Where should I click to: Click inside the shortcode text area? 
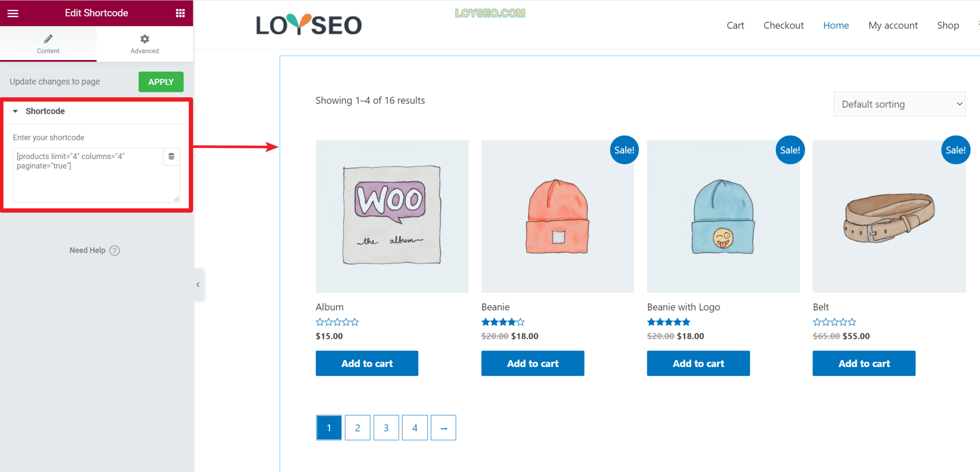tap(88, 175)
